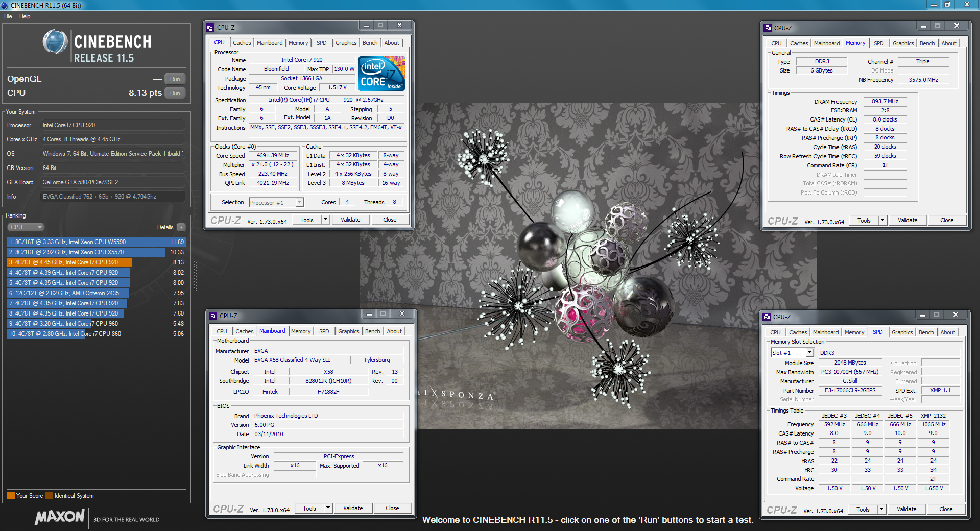The width and height of the screenshot is (980, 531).
Task: Click the DRAM Frequency value 893.7 MHz
Action: click(x=885, y=101)
